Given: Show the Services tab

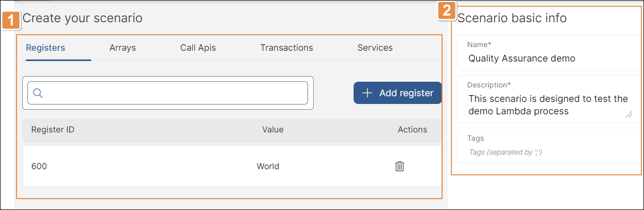Looking at the screenshot, I should (x=375, y=48).
